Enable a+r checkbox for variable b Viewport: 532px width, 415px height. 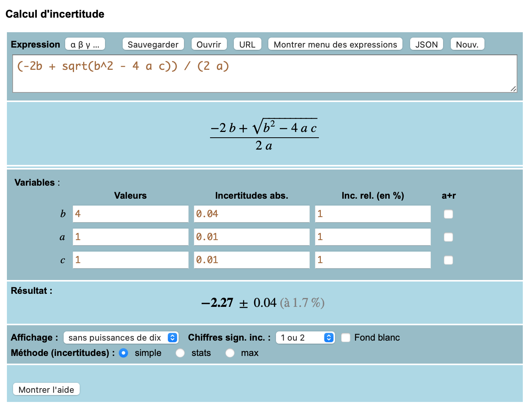(x=448, y=214)
